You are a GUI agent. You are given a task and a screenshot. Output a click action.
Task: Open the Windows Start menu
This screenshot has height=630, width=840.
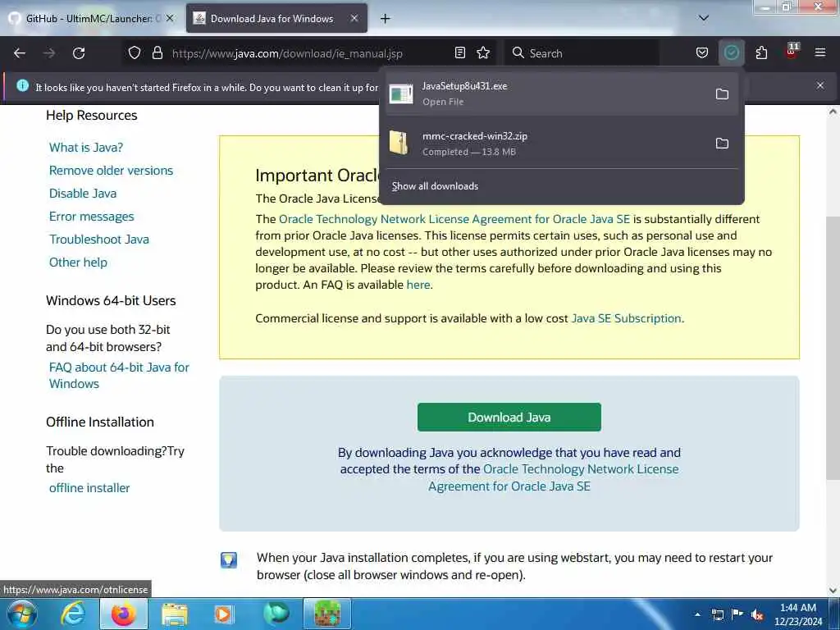pos(22,614)
